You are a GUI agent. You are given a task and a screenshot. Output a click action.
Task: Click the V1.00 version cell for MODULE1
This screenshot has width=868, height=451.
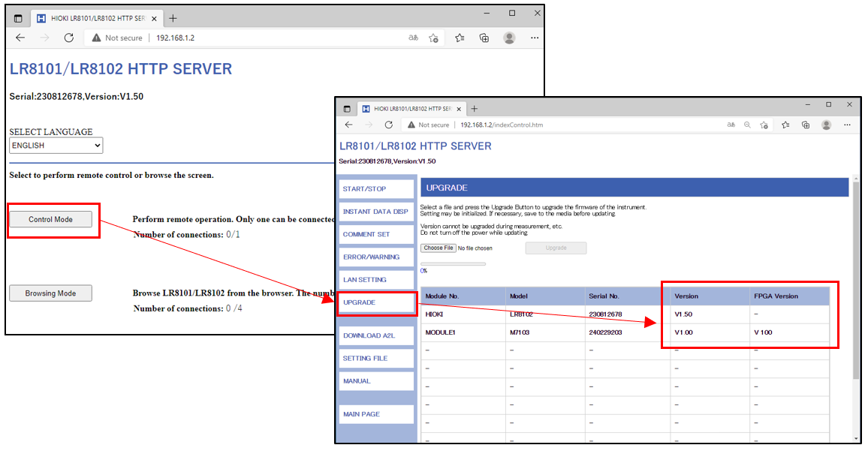[710, 332]
